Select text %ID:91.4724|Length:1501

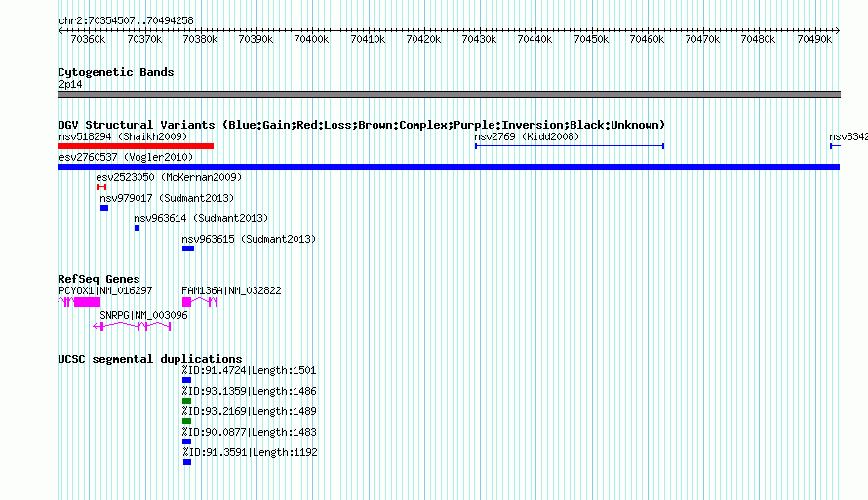pos(249,370)
